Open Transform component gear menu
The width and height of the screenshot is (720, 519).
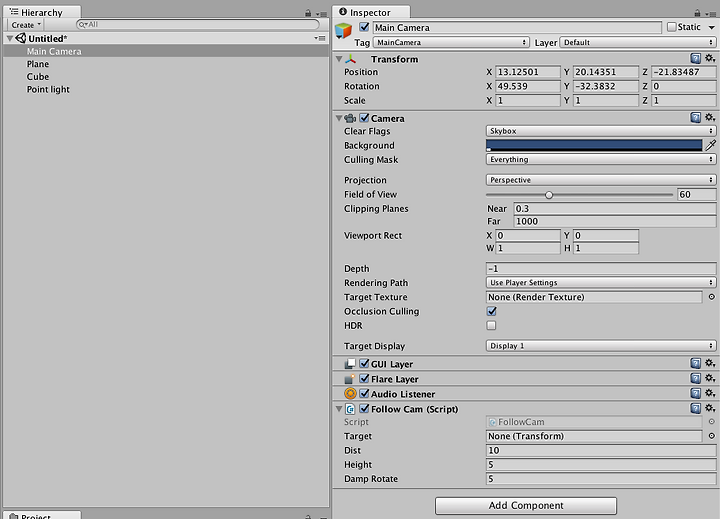point(710,58)
